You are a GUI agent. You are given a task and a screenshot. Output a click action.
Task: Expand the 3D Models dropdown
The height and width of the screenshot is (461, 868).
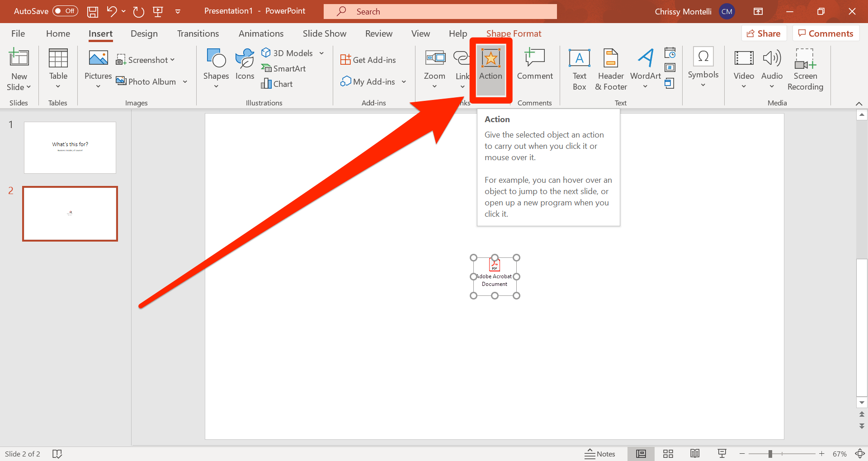tap(321, 53)
